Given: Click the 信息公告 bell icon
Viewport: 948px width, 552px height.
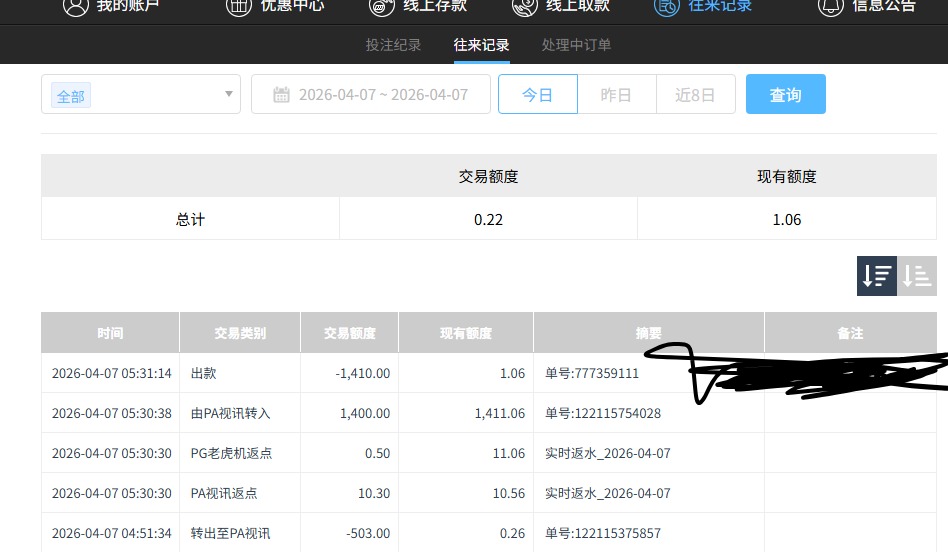Looking at the screenshot, I should pos(830,6).
